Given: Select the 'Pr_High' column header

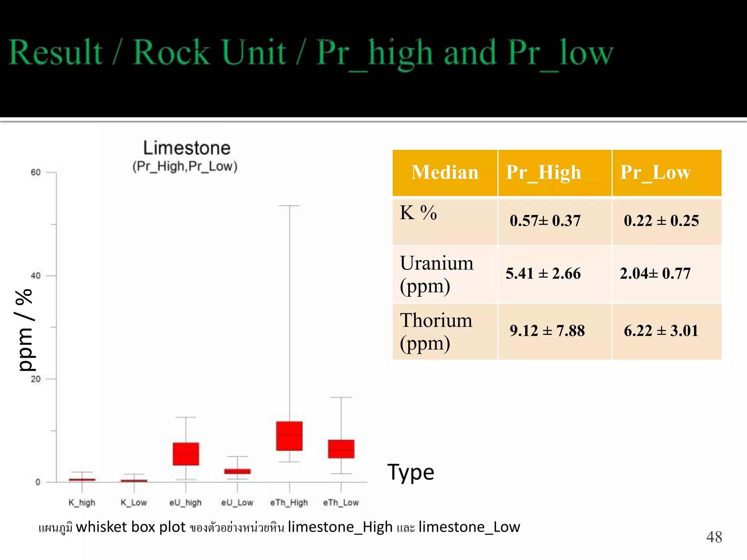Looking at the screenshot, I should pos(543,172).
